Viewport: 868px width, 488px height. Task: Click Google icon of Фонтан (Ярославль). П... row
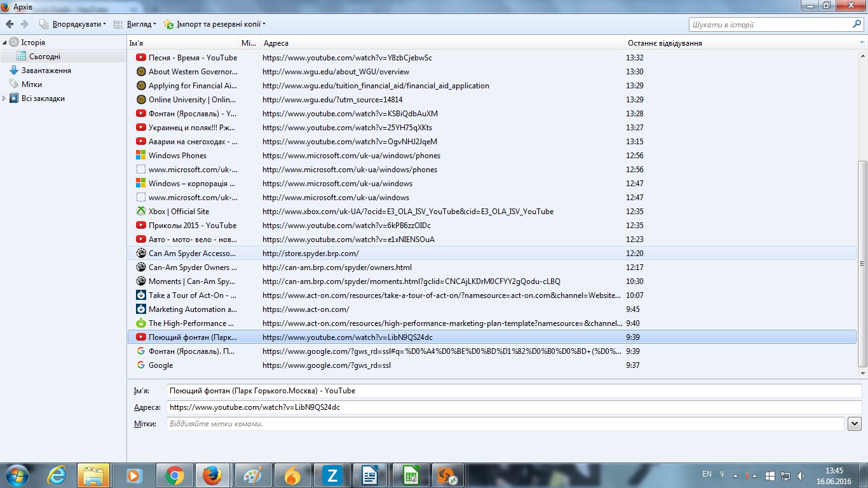point(141,351)
